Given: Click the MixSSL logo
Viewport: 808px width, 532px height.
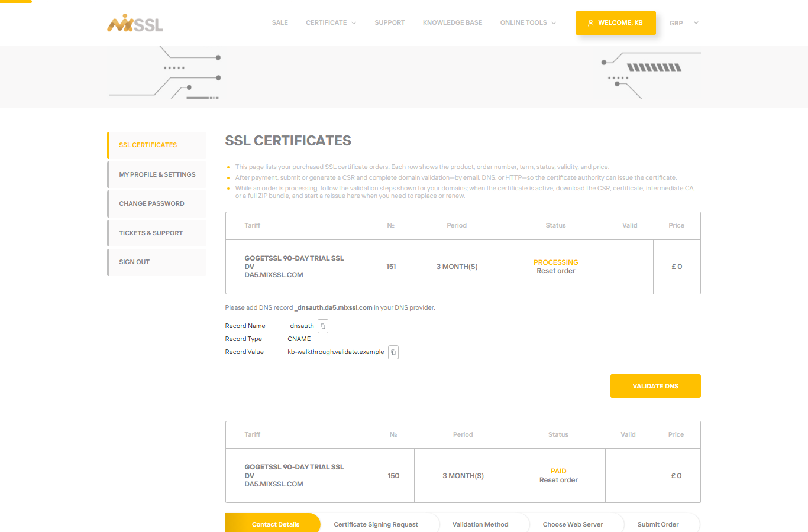Looking at the screenshot, I should (x=135, y=23).
